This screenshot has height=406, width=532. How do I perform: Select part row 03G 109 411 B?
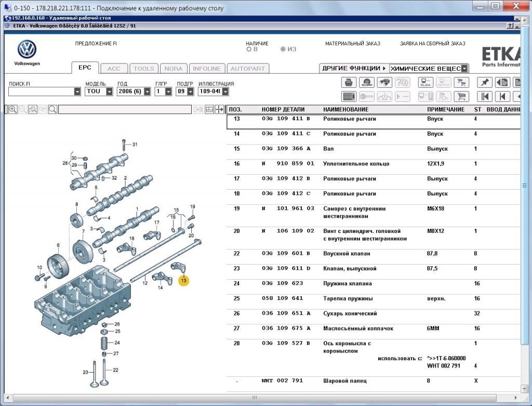[373, 122]
